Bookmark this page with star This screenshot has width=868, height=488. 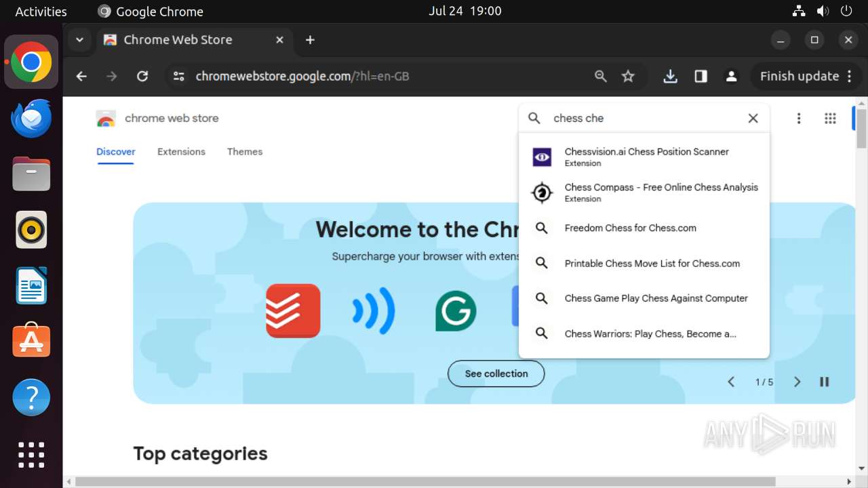coord(629,77)
